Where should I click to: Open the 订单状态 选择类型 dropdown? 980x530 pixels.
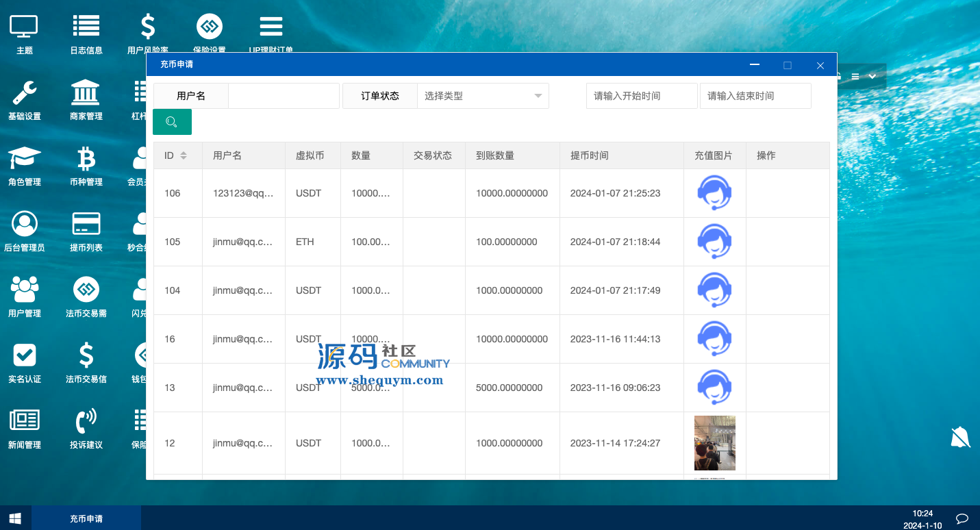click(x=483, y=96)
